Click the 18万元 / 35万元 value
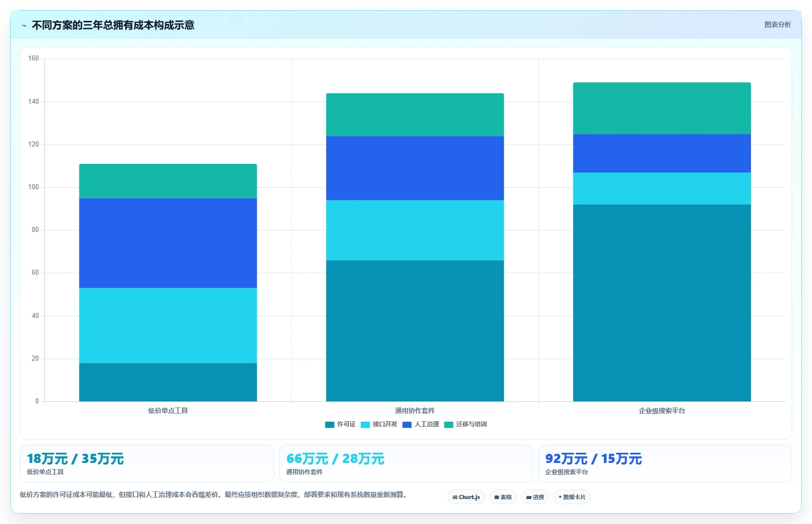 tap(75, 459)
